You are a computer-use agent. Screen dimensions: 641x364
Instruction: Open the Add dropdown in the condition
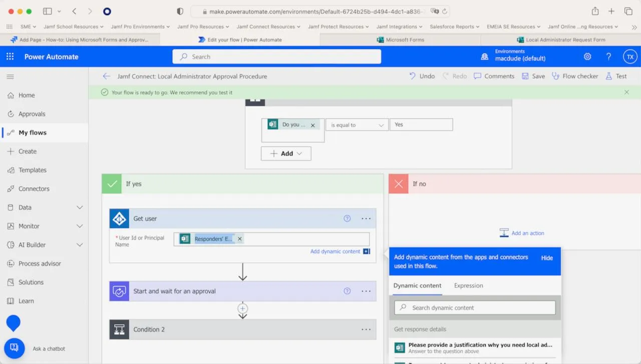tap(286, 153)
